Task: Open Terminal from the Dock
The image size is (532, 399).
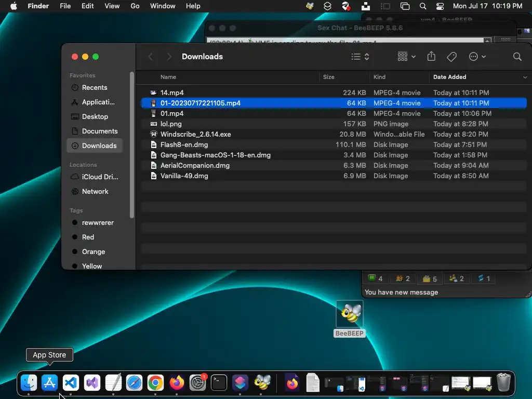Action: (x=219, y=383)
